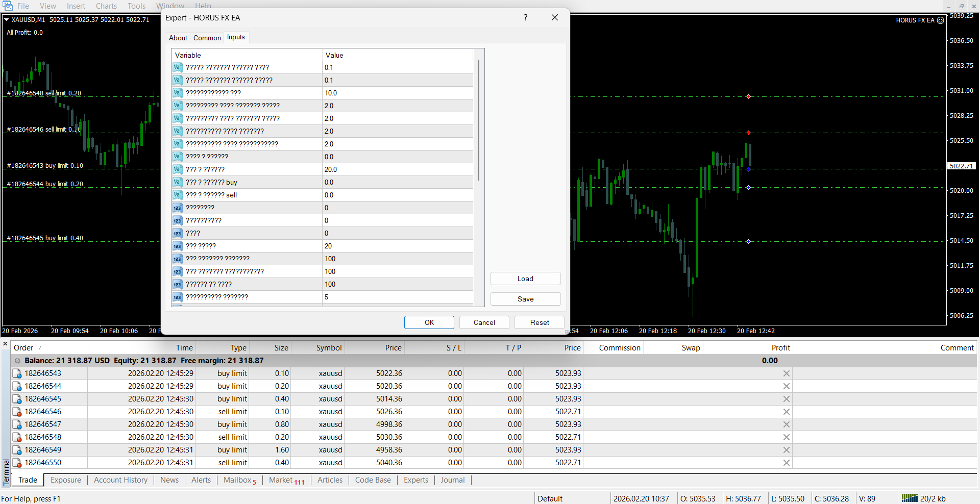Click the order icon beside 182646546

click(17, 412)
